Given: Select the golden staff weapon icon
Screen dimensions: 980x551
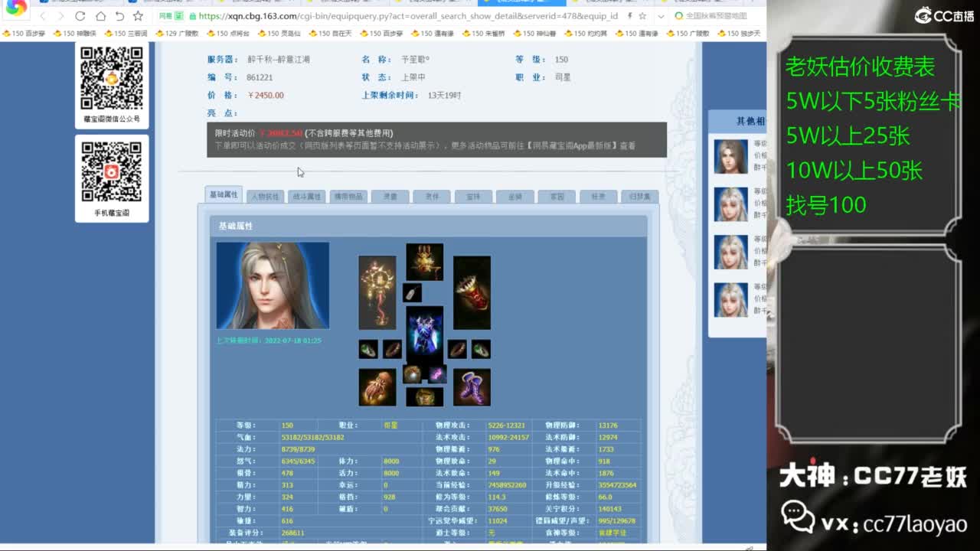Looking at the screenshot, I should tap(377, 292).
